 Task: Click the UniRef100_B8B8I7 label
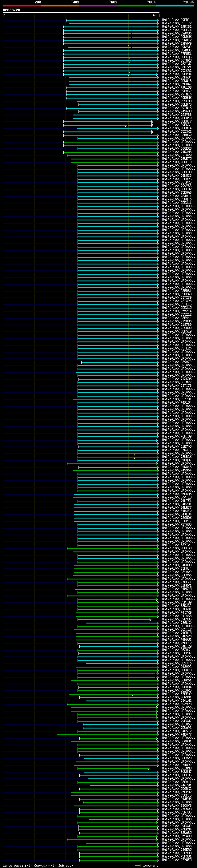pyautogui.click(x=176, y=122)
